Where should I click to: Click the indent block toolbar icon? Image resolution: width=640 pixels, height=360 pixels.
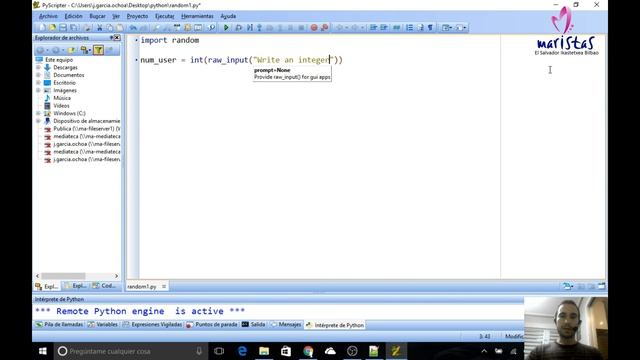pos(373,28)
